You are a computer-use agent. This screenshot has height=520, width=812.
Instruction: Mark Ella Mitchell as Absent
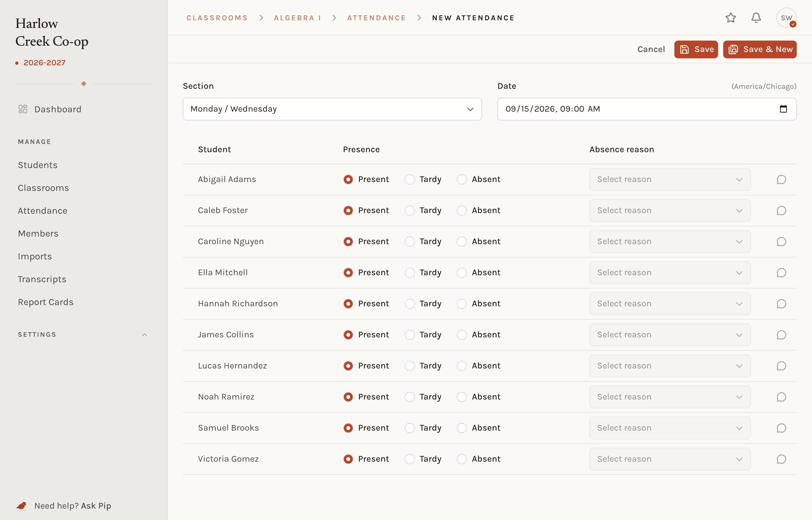coord(462,272)
